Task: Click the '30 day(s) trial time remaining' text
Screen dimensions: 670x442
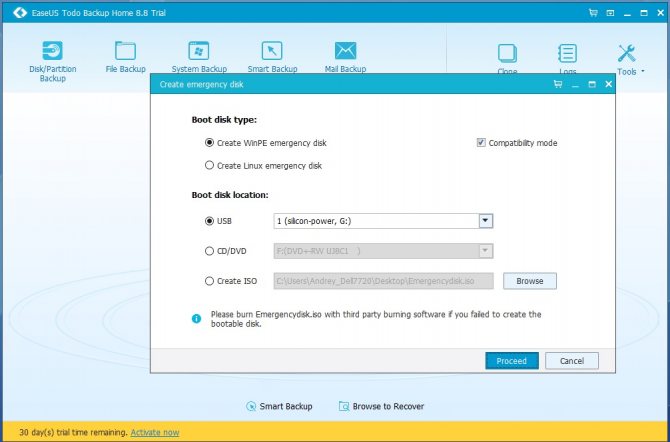Action: (73, 432)
